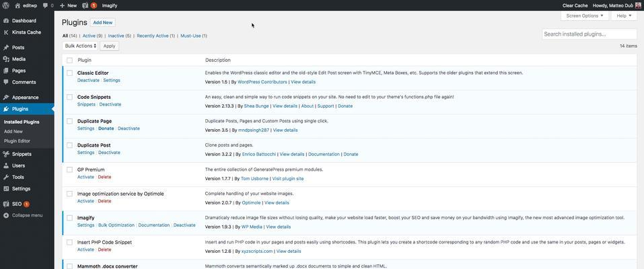This screenshot has height=269, width=644.
Task: Filter by Must-Use plugins
Action: point(193,36)
